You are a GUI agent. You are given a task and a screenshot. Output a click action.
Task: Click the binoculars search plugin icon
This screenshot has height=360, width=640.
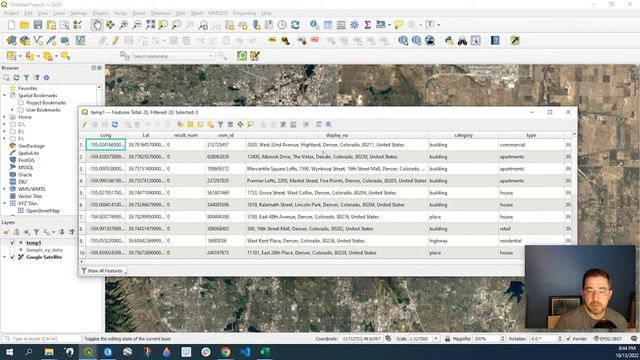click(462, 40)
